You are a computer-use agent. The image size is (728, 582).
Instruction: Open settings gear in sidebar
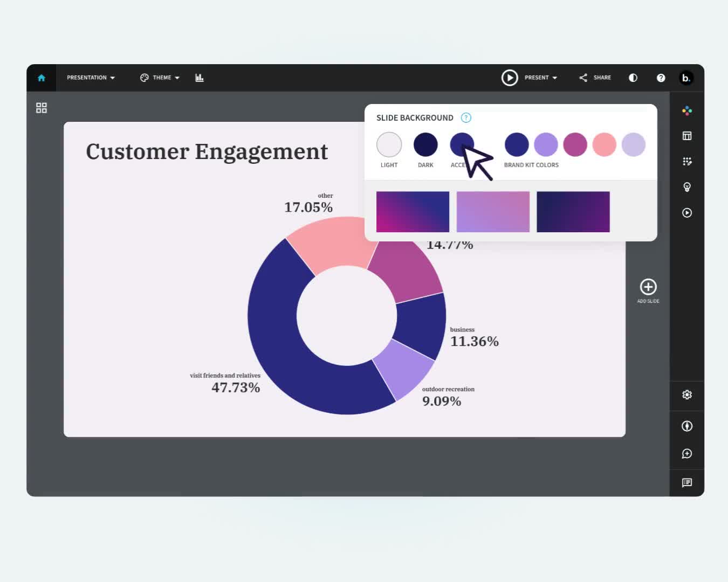pyautogui.click(x=687, y=394)
